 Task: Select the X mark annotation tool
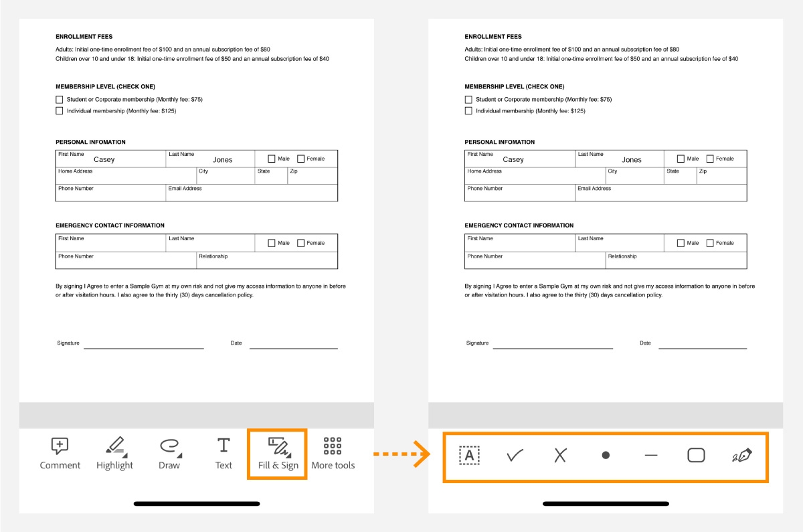560,455
